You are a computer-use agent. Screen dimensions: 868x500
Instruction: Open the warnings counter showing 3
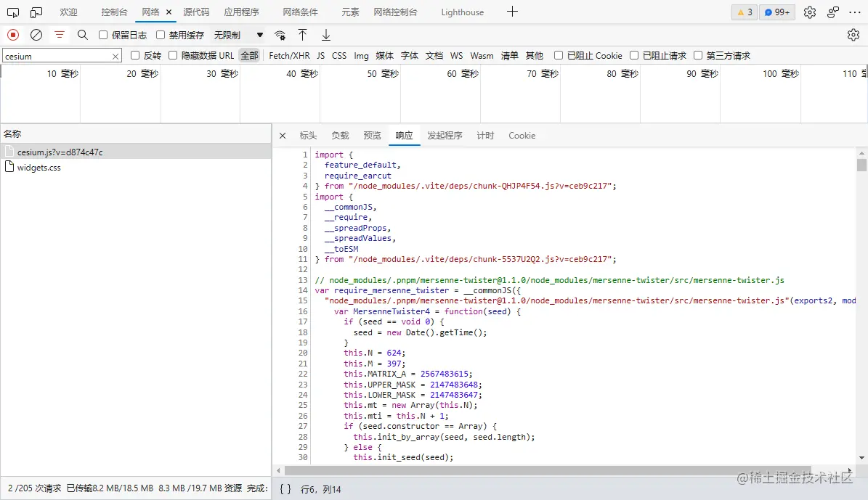(745, 12)
